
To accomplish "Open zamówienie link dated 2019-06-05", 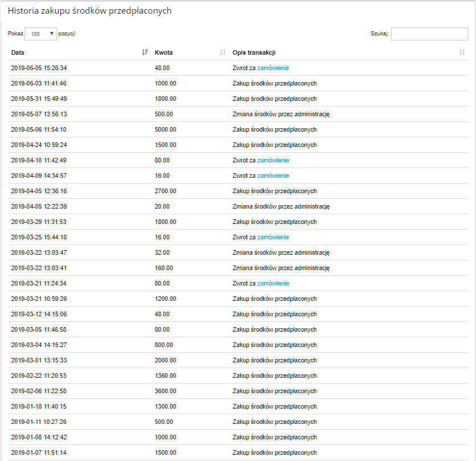I will click(x=273, y=68).
